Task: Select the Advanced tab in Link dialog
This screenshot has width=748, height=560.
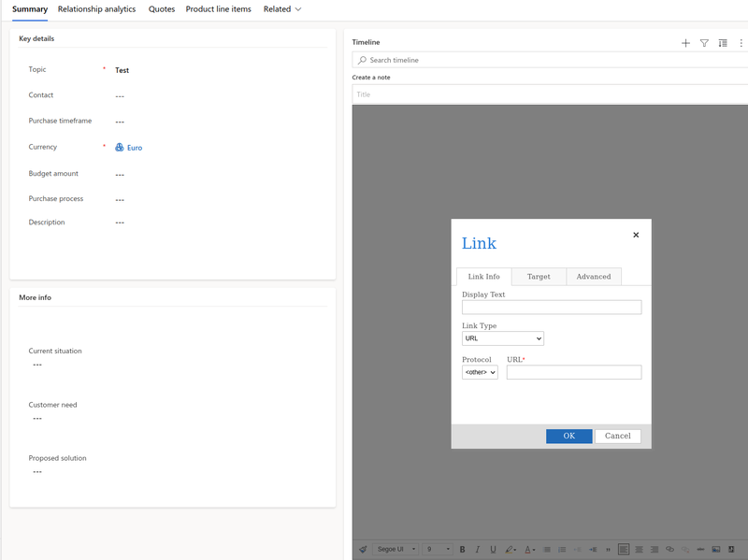Action: pyautogui.click(x=594, y=277)
